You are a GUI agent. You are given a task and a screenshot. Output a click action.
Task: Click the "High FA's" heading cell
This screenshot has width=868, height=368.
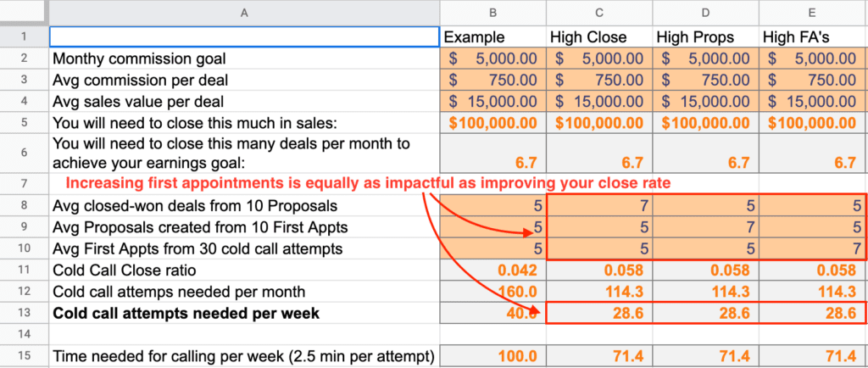click(812, 37)
